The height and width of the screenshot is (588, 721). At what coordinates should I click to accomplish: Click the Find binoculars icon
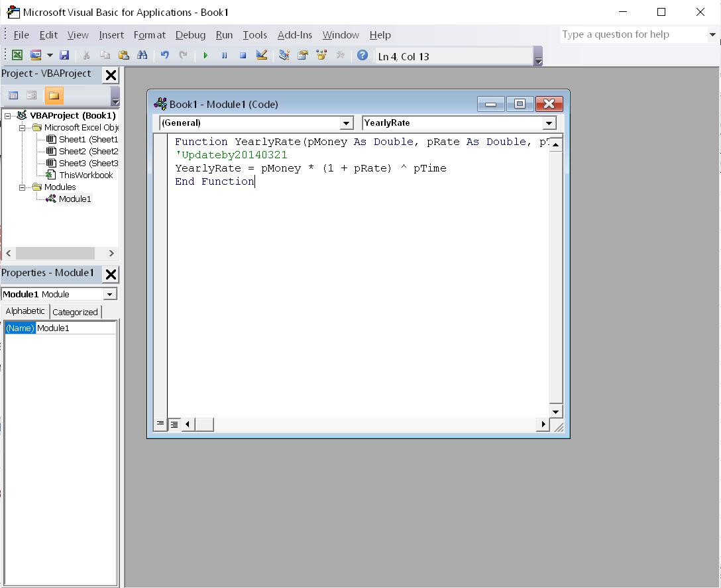[x=142, y=56]
